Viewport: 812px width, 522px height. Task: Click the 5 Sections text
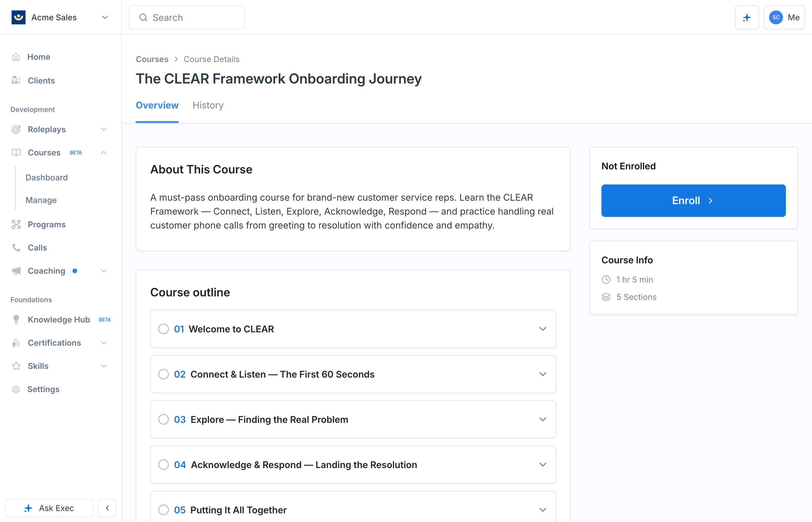click(637, 297)
